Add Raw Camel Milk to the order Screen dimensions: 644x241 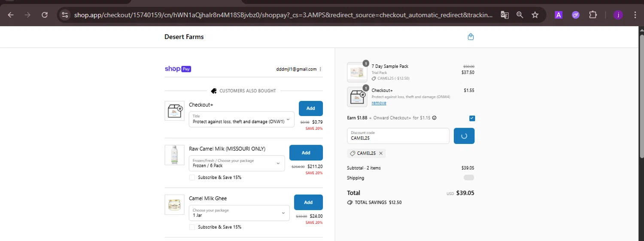coord(306,153)
